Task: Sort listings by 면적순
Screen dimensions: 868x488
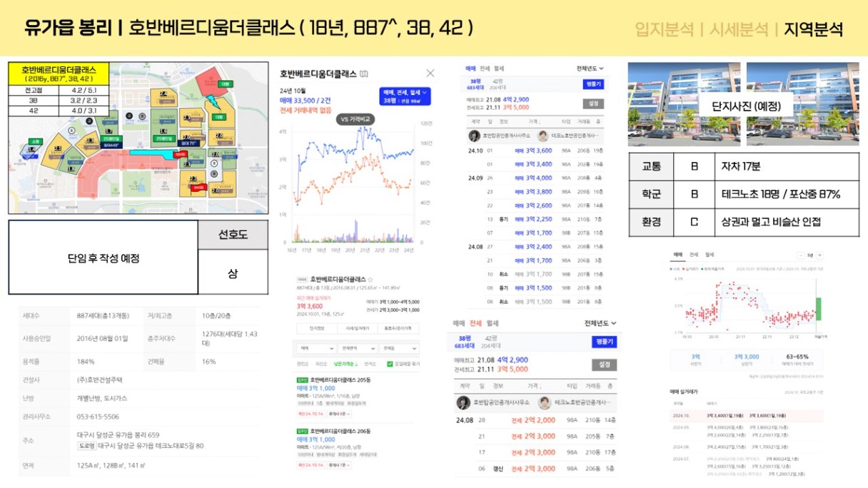Action: pyautogui.click(x=370, y=364)
